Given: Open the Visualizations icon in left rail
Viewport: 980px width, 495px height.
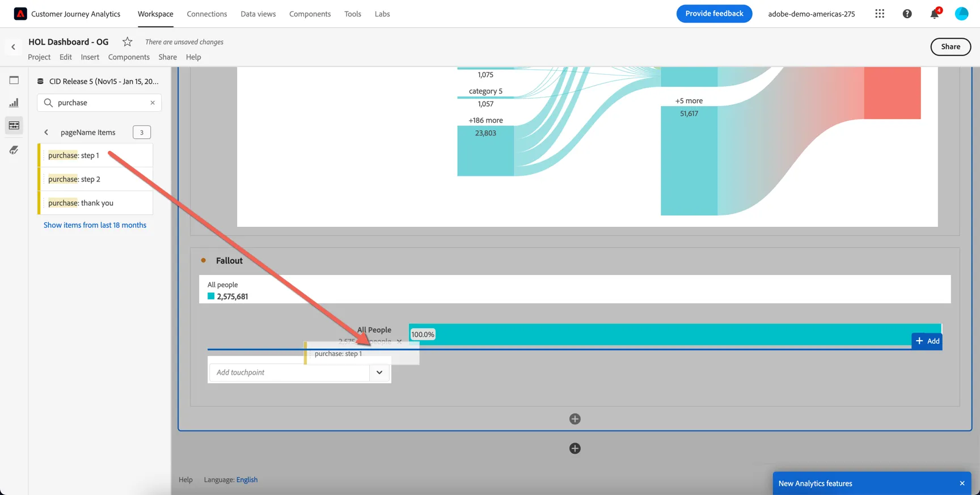Looking at the screenshot, I should coord(14,103).
